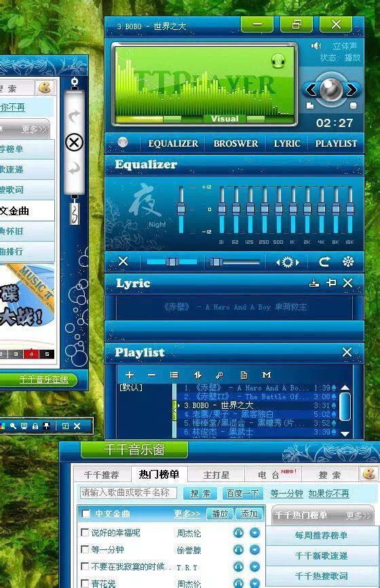The height and width of the screenshot is (588, 380).
Task: Toggle the 中文金曲 select-all checkbox
Action: pos(85,513)
